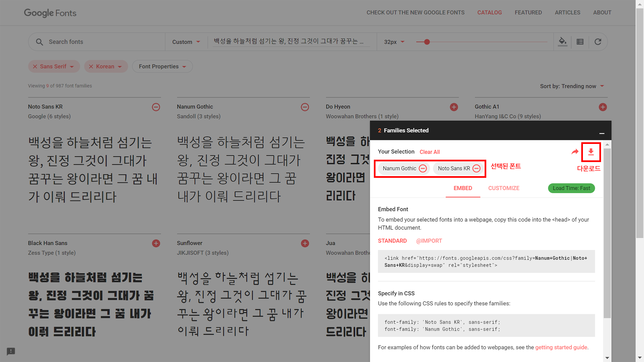The height and width of the screenshot is (362, 644).
Task: Download the selected font families
Action: pos(591,152)
